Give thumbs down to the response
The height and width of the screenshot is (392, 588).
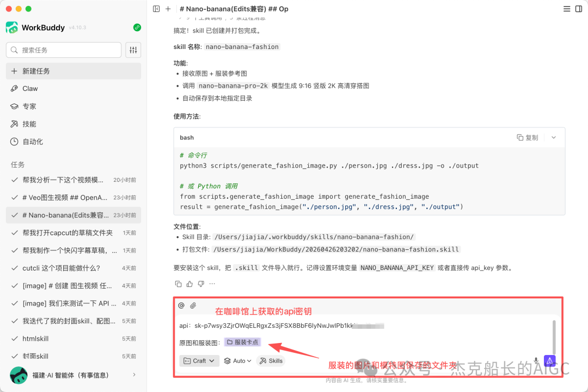201,284
